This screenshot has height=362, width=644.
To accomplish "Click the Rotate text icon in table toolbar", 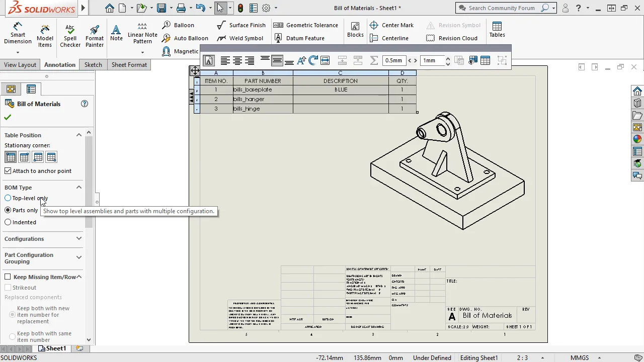I will point(313,60).
